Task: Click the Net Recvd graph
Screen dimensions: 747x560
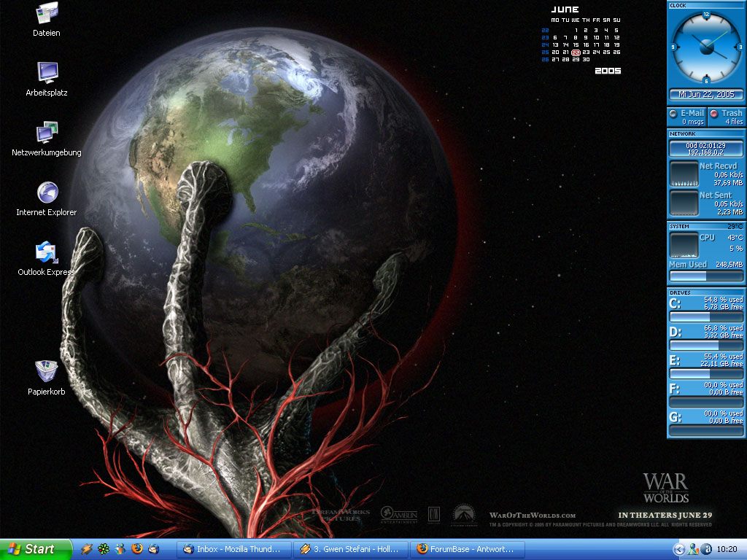Action: [684, 174]
